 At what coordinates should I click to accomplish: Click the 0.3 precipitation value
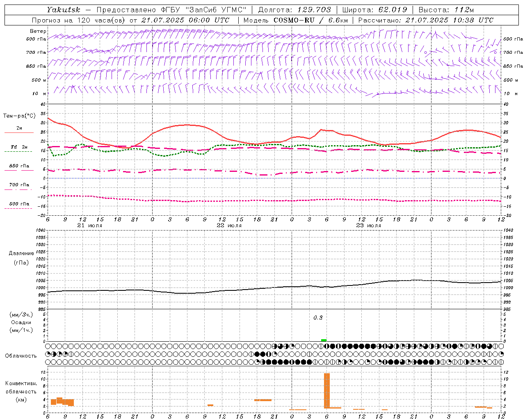coord(318,318)
